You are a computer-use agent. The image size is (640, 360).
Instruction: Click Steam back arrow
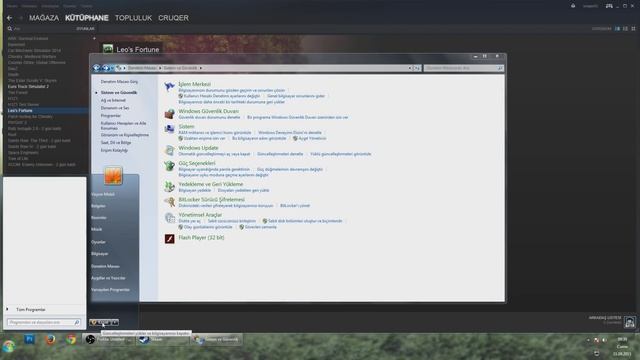coord(9,18)
